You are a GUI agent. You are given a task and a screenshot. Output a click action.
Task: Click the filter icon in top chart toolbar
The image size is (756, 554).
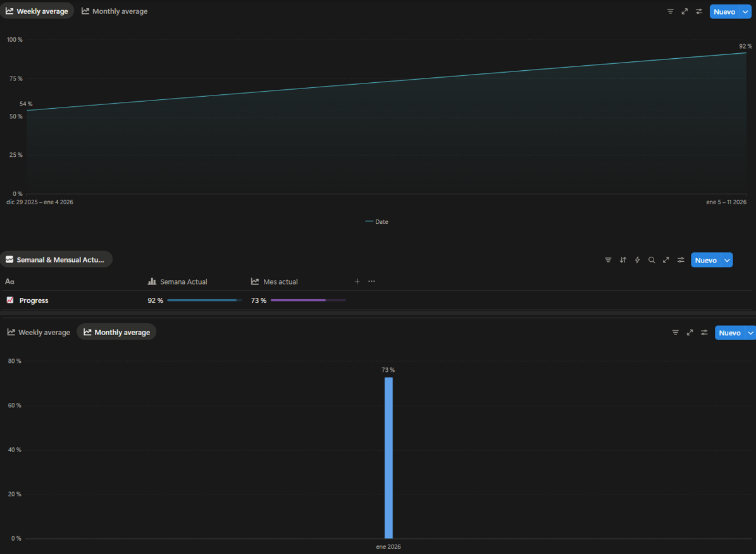coord(670,11)
